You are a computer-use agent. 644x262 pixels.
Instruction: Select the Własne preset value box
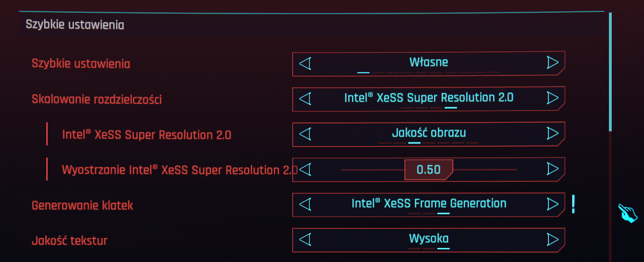click(428, 62)
